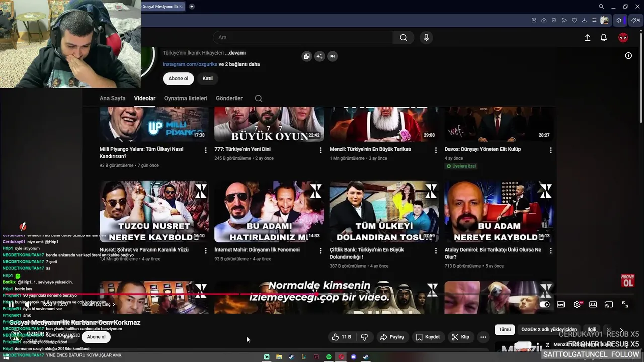The width and height of the screenshot is (644, 362).
Task: Open menu for 777: Türkiye'nin Yeni Dini
Action: point(320,150)
